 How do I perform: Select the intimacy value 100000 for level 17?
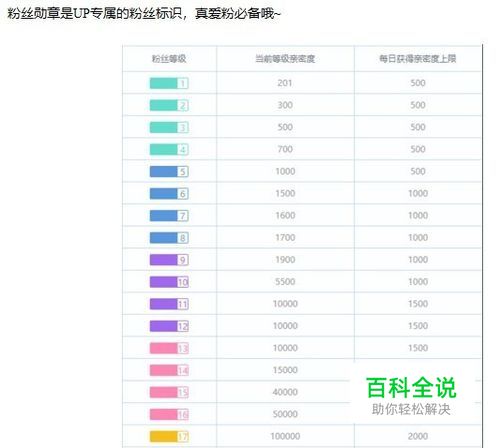click(285, 436)
